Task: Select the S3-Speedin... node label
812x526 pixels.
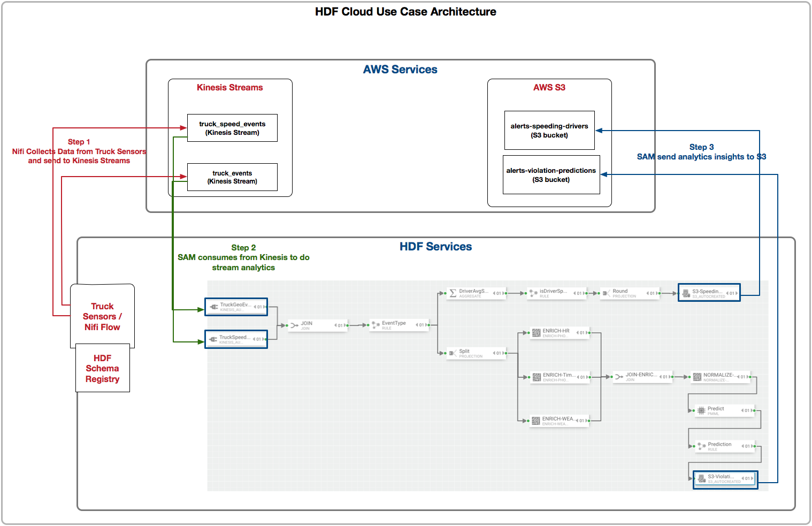Action: click(x=707, y=292)
